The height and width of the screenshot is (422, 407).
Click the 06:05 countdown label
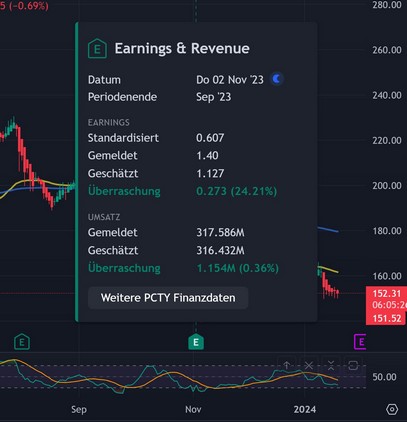[x=389, y=305]
